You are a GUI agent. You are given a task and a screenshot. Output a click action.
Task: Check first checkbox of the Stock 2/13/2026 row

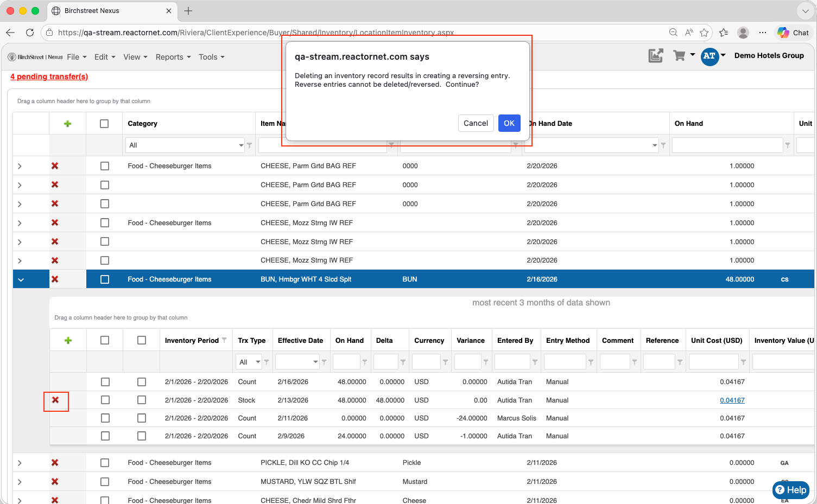click(105, 400)
